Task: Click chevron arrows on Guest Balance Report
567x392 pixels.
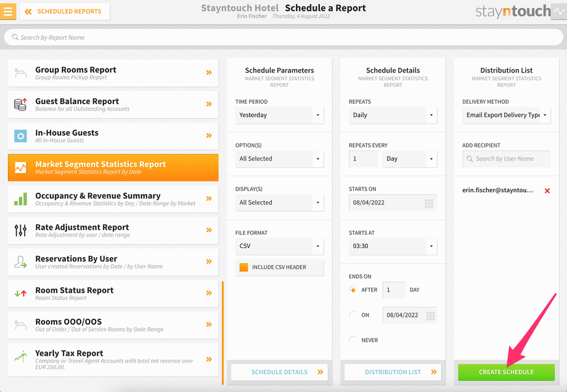Action: pyautogui.click(x=209, y=104)
